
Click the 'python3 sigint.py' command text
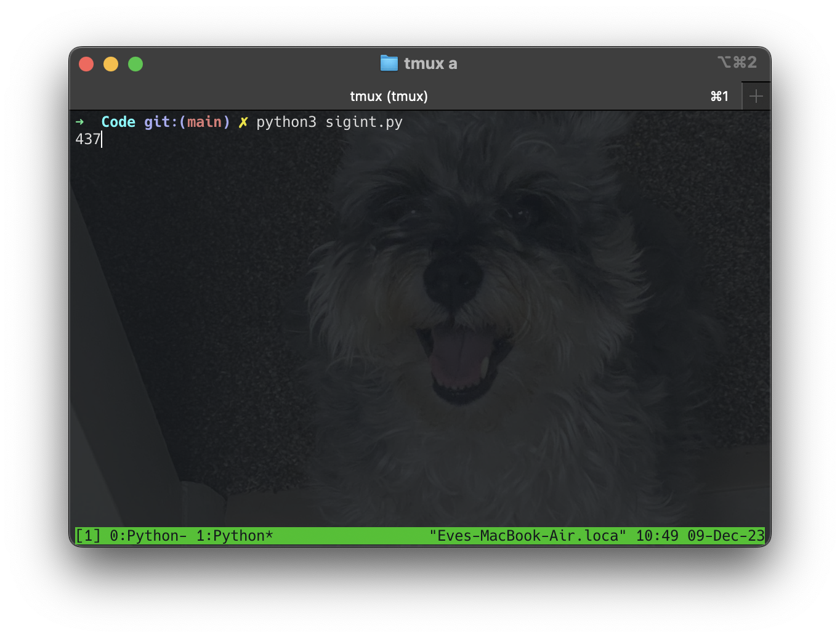click(329, 122)
